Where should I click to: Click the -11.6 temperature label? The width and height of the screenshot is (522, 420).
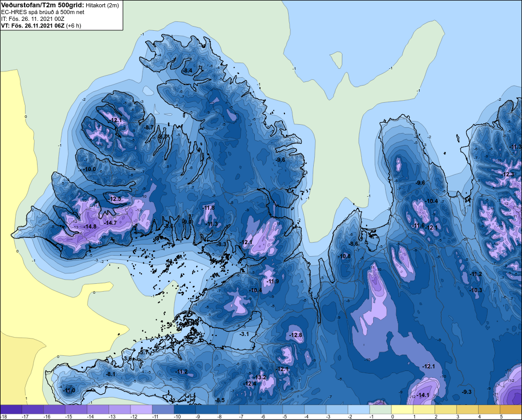coord(419,225)
